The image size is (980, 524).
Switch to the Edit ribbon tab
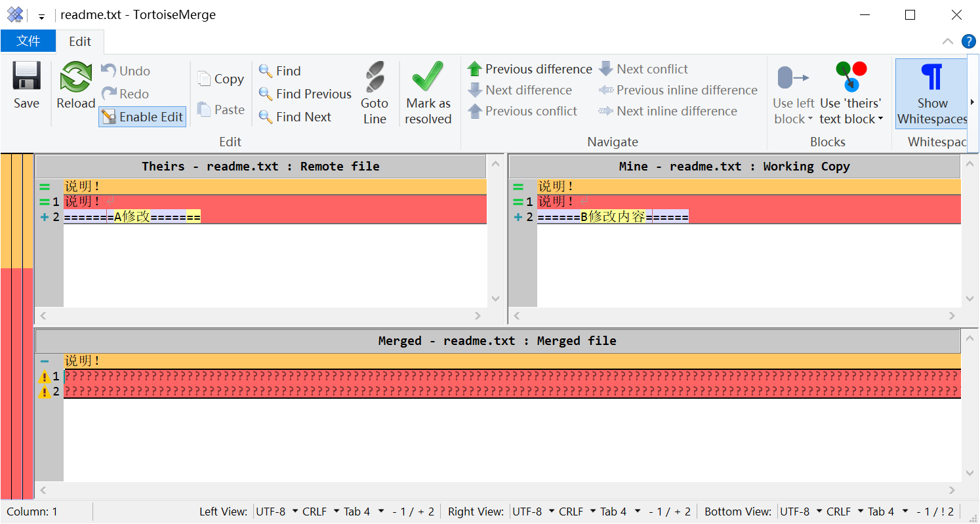click(x=80, y=41)
